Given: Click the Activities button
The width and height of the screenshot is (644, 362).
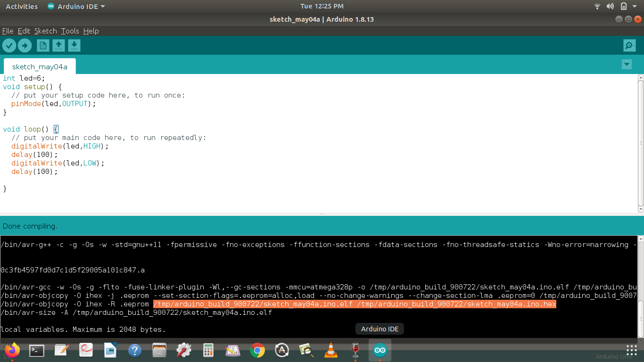Looking at the screenshot, I should (x=21, y=6).
